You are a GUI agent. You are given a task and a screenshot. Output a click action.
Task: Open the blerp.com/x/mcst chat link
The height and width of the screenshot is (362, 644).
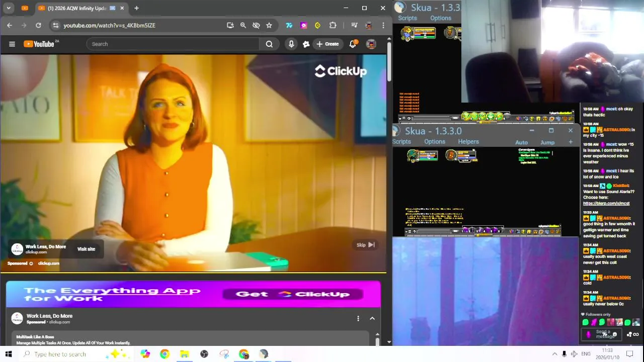(x=606, y=203)
